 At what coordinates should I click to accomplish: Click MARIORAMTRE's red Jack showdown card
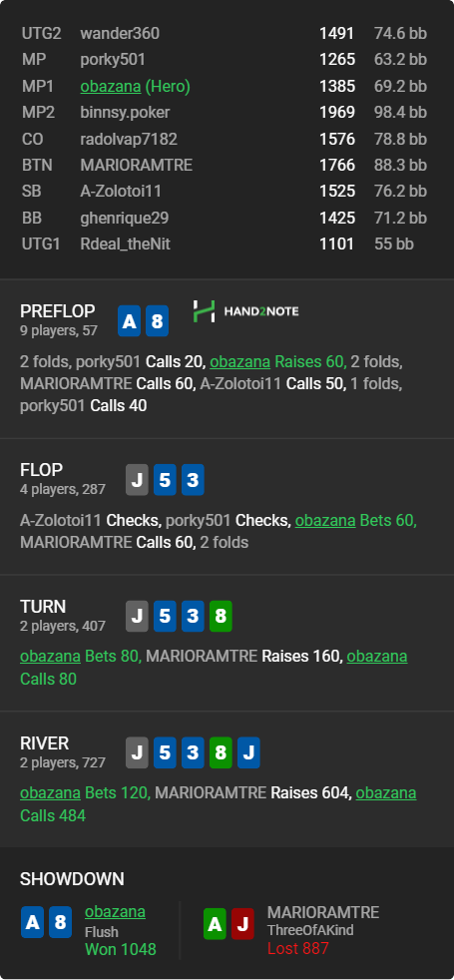coord(242,924)
